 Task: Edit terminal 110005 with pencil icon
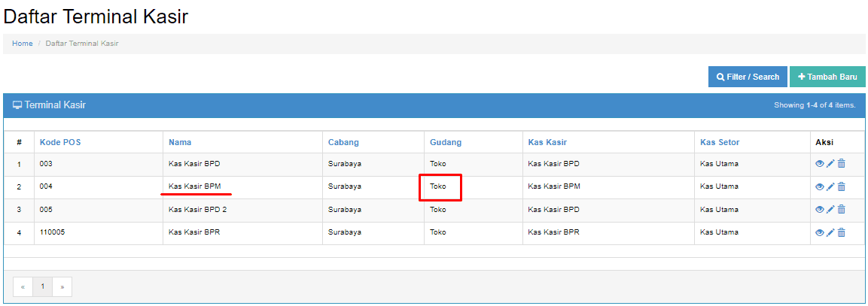click(830, 233)
